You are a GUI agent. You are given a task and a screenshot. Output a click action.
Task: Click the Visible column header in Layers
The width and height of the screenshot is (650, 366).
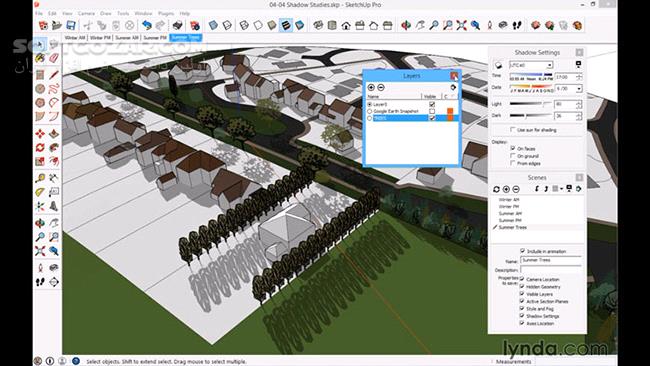pyautogui.click(x=430, y=96)
